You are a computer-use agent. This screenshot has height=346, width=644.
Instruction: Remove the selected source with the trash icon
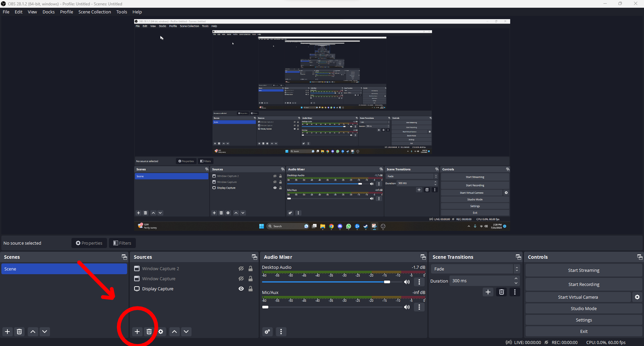149,332
